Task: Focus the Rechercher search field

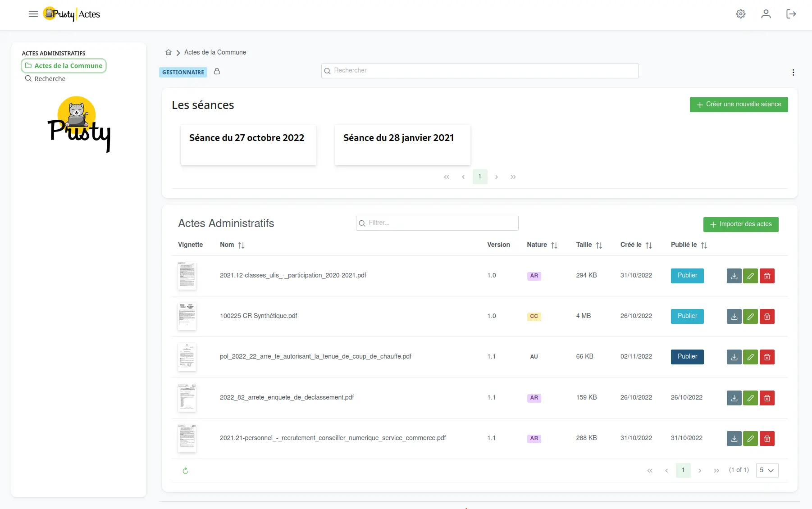Action: pos(480,71)
